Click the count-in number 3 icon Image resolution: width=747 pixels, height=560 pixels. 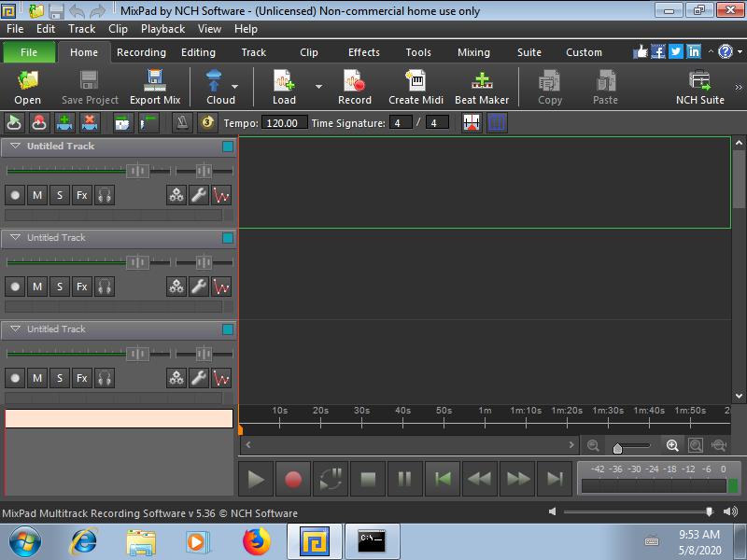tap(207, 123)
